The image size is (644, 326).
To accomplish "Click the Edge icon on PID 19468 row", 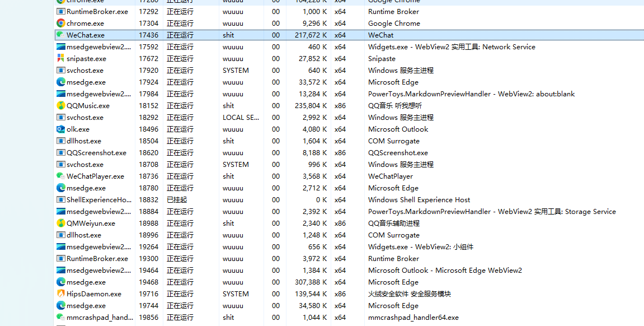I will [x=61, y=282].
